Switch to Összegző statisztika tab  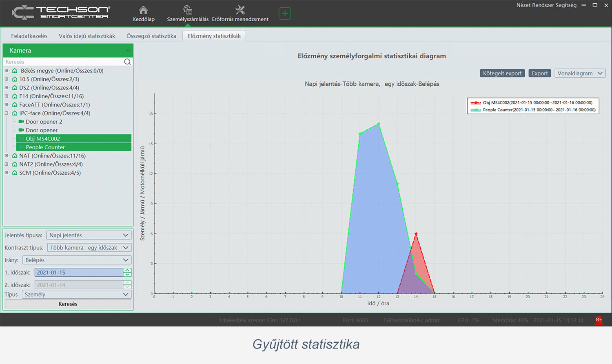[151, 36]
